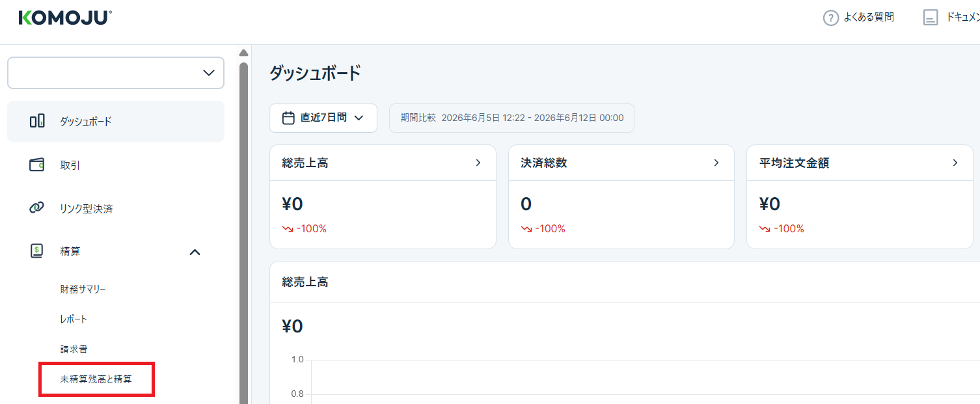Select 精算 menu item label
980x404 pixels.
70,251
